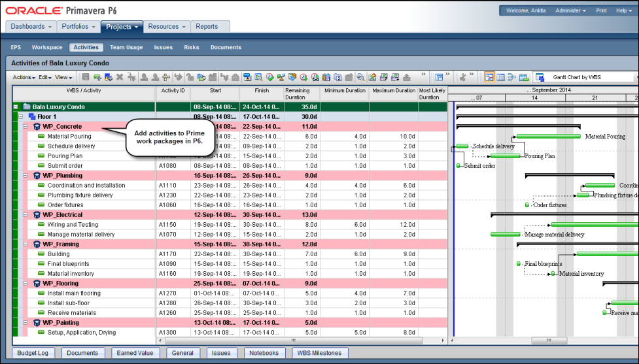Click the Print link in header

click(x=601, y=10)
